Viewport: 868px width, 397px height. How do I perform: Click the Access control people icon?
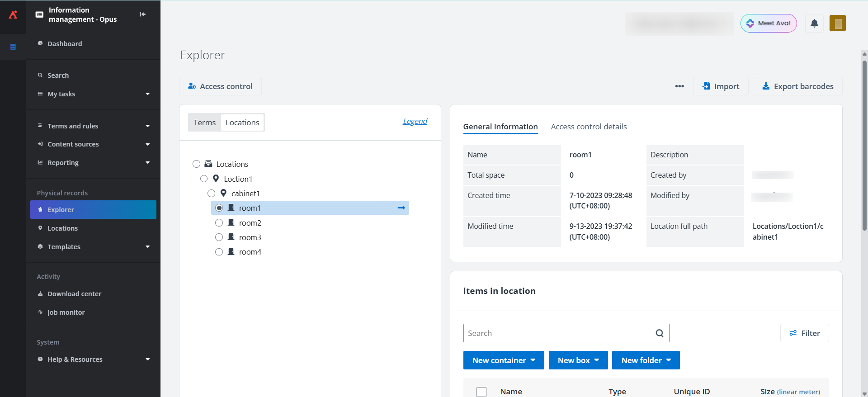tap(192, 86)
